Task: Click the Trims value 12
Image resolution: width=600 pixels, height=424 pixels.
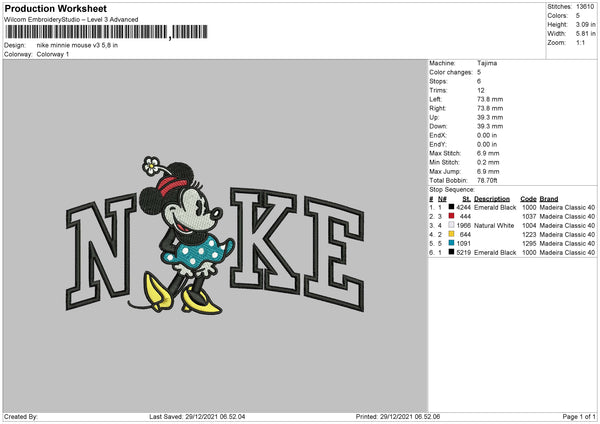Action: 481,90
